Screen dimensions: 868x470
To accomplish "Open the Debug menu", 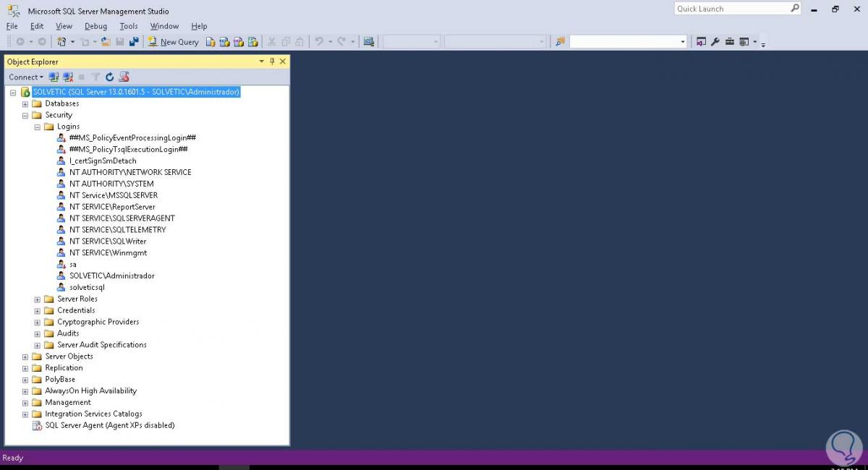I will pos(95,26).
